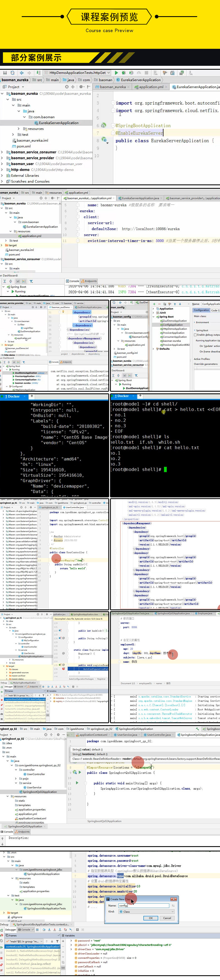Screen dimensions: 220x980
Task: Click the navigate Back arrow in top toolbar
Action: tap(22, 73)
